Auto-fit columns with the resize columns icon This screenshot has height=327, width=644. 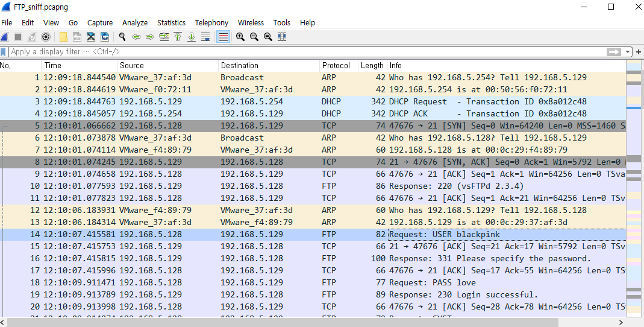tap(282, 37)
